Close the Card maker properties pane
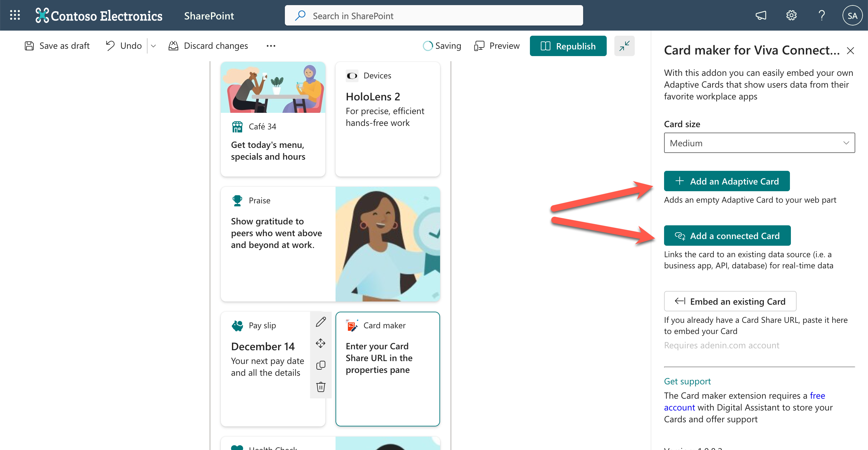The image size is (868, 450). point(850,51)
